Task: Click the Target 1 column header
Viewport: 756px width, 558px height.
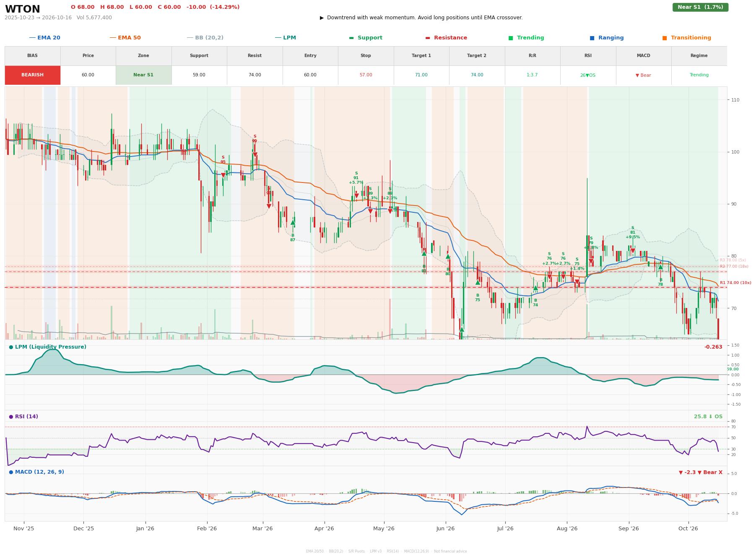Action: point(421,56)
